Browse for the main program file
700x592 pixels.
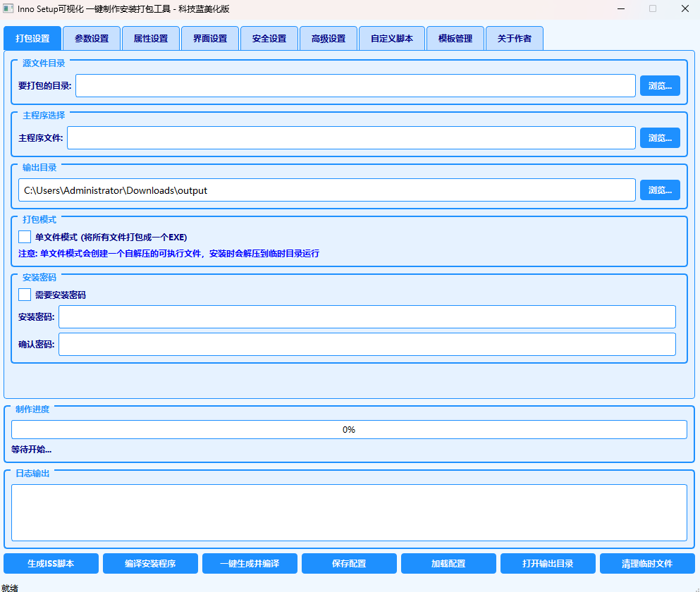point(660,138)
